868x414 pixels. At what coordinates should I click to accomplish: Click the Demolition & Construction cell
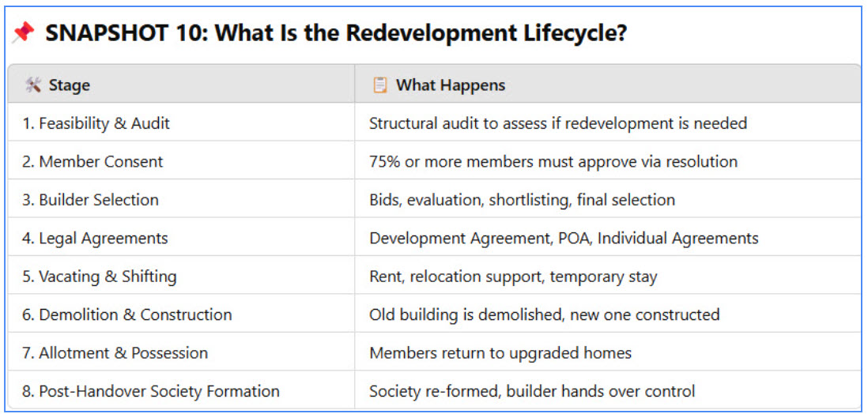click(x=181, y=314)
